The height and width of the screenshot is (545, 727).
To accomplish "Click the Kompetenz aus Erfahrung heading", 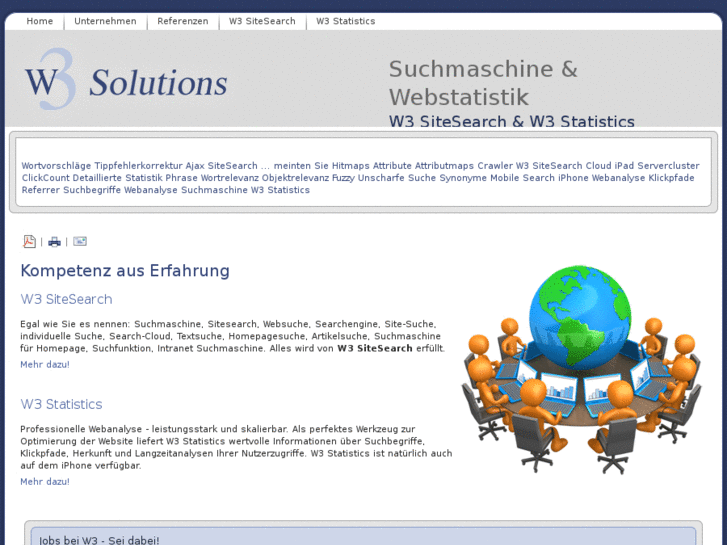I will (x=125, y=270).
